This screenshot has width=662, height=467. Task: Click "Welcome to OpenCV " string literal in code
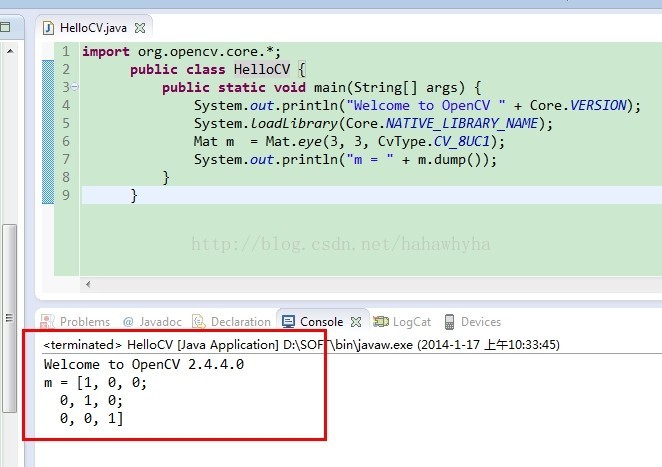pos(426,105)
